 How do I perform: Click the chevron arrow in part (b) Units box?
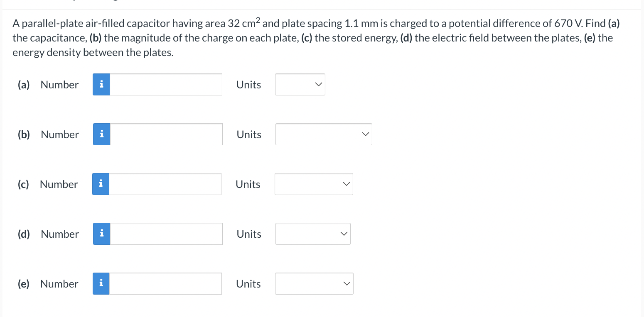(x=365, y=134)
